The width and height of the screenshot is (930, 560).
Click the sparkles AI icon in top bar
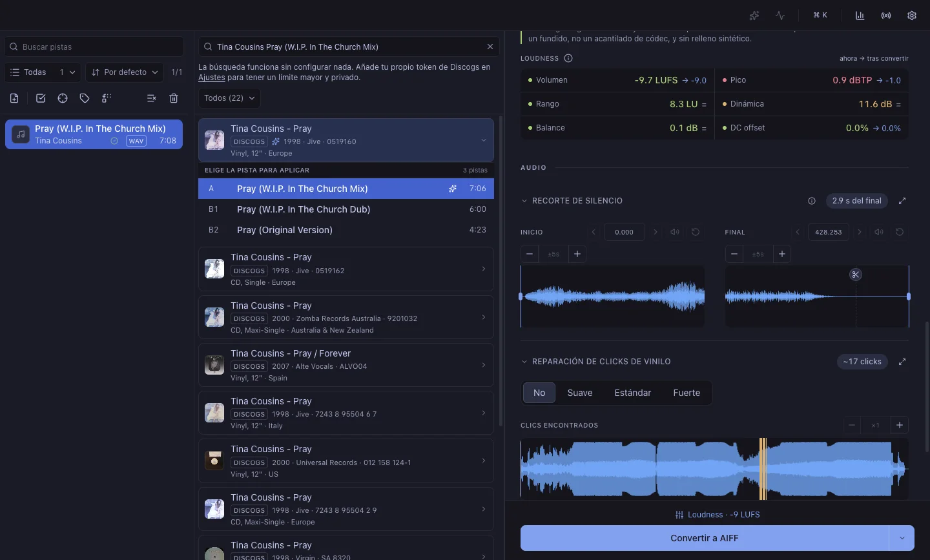coord(754,16)
